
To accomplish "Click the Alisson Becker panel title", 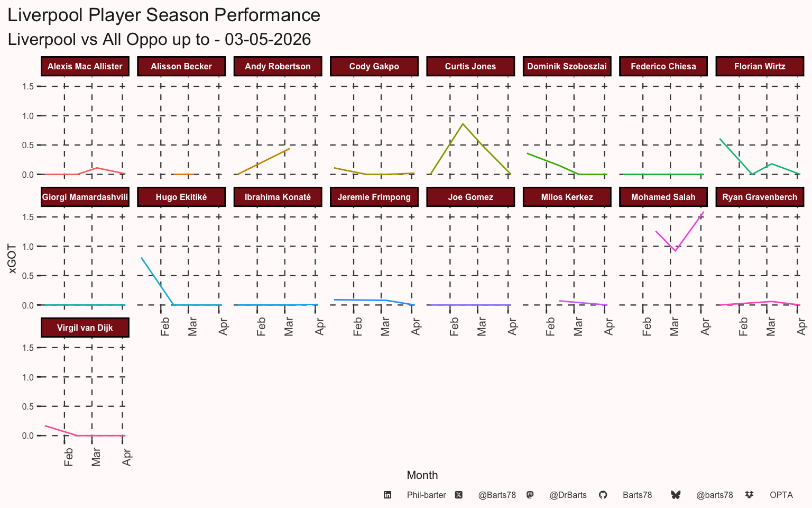I will (x=181, y=66).
